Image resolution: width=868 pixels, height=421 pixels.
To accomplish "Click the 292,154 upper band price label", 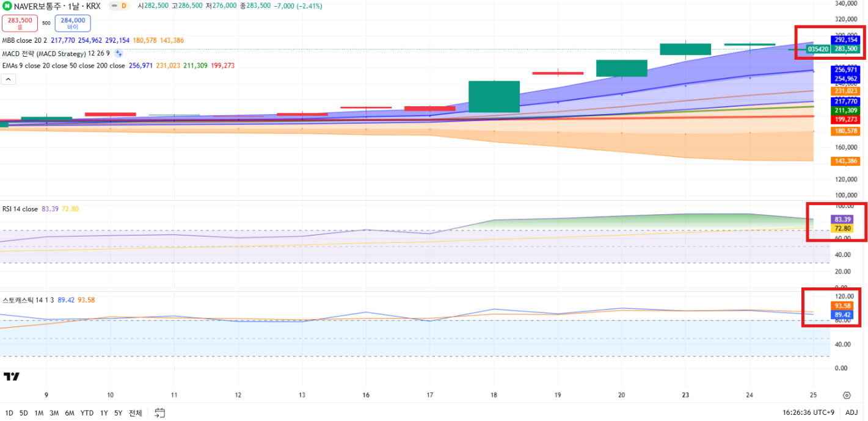I will 846,40.
